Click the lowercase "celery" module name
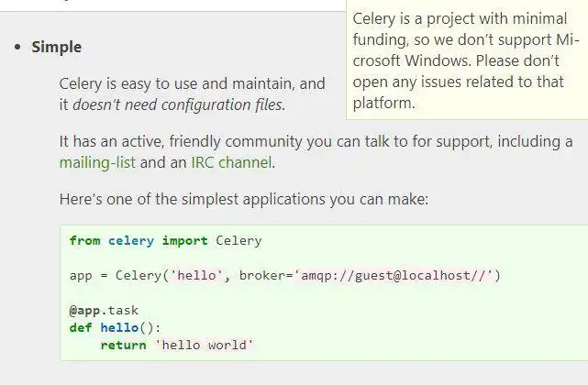Screen dimensions: 588x385 [131, 241]
